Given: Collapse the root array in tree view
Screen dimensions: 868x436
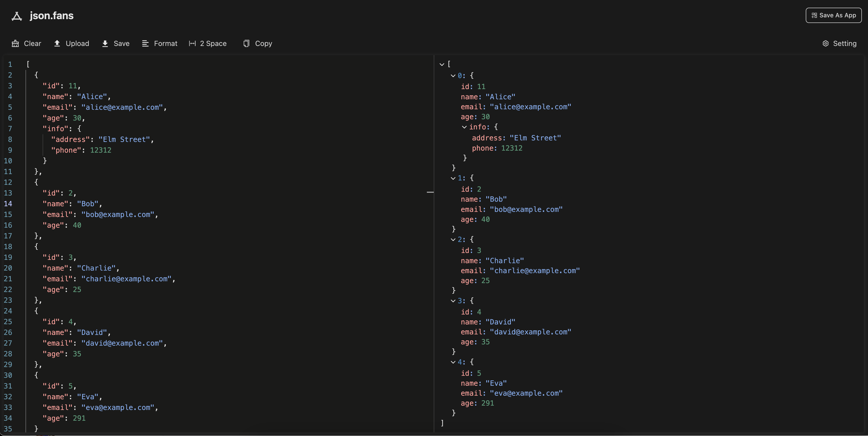Looking at the screenshot, I should point(442,64).
